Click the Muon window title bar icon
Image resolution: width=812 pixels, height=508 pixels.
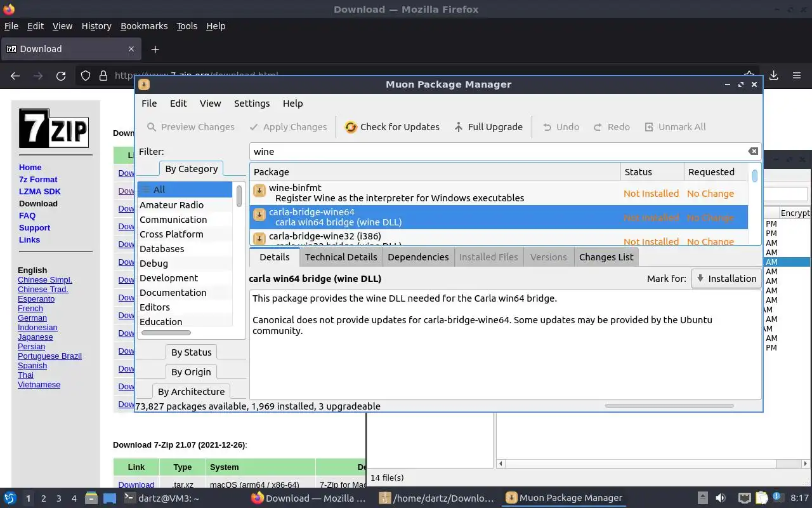click(x=144, y=84)
